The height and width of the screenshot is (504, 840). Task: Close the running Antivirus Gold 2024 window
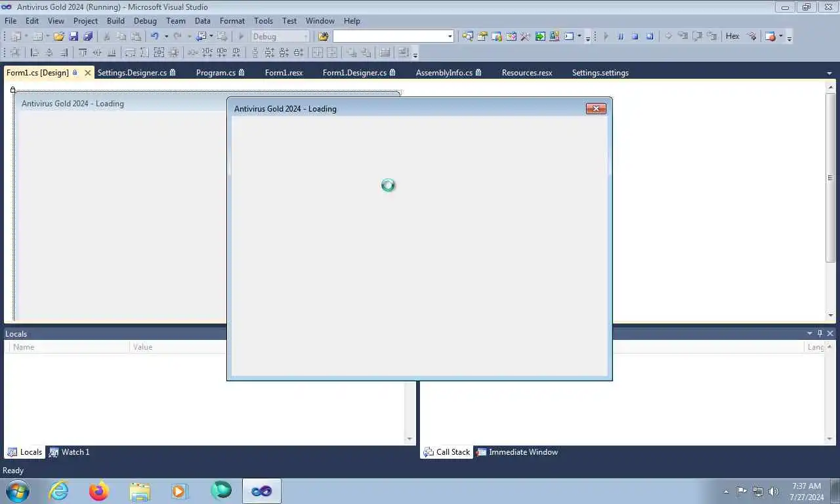[596, 108]
